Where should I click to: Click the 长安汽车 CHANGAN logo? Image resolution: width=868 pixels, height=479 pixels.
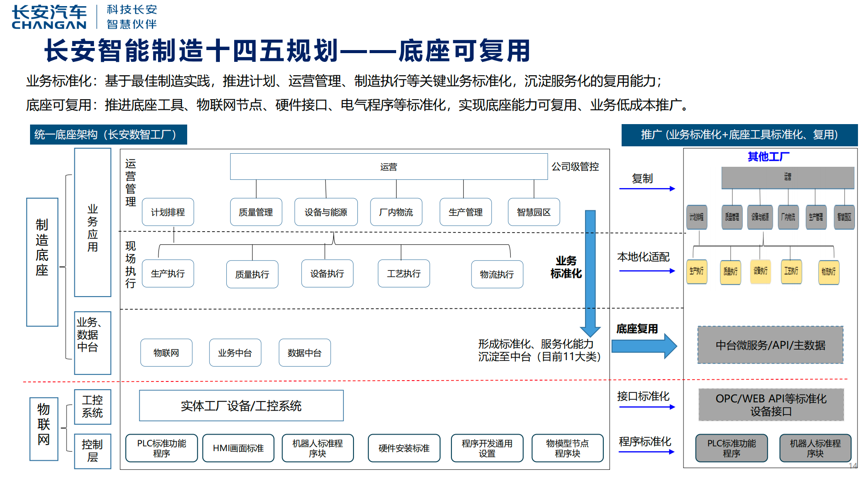tap(49, 17)
